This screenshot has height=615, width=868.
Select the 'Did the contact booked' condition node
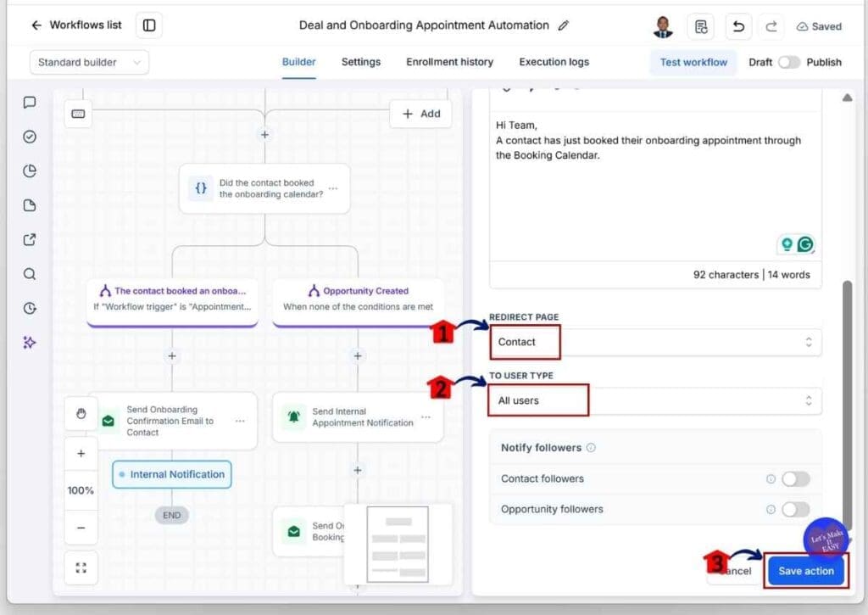coord(264,188)
